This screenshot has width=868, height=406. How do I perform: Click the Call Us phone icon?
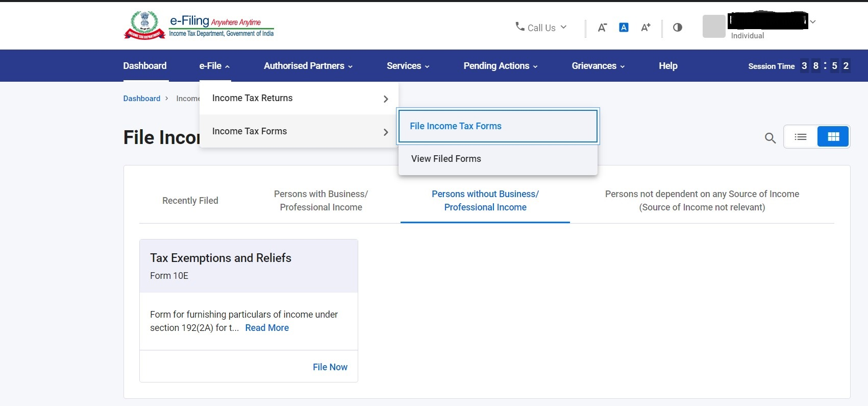point(520,27)
